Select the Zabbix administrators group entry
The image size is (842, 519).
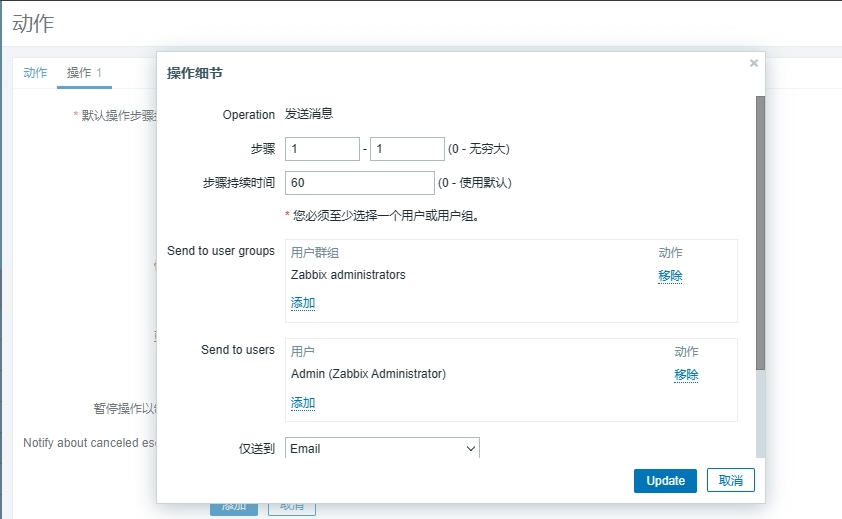click(348, 275)
